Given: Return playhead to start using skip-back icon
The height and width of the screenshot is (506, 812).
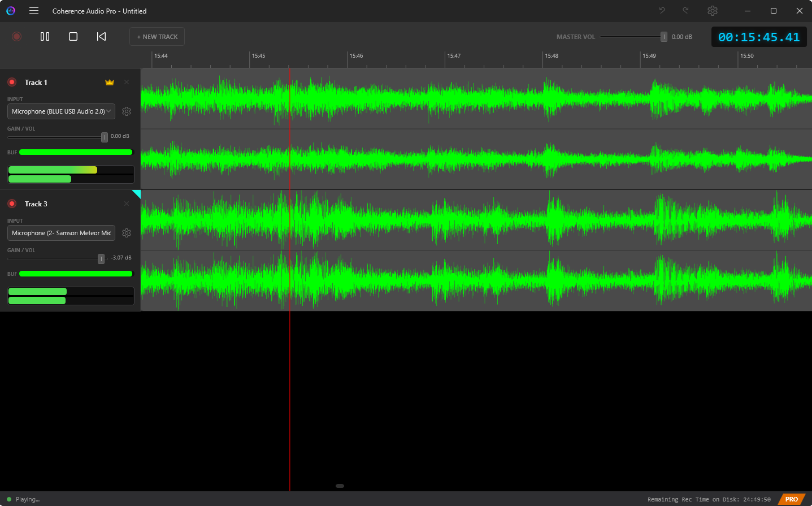Looking at the screenshot, I should (101, 36).
